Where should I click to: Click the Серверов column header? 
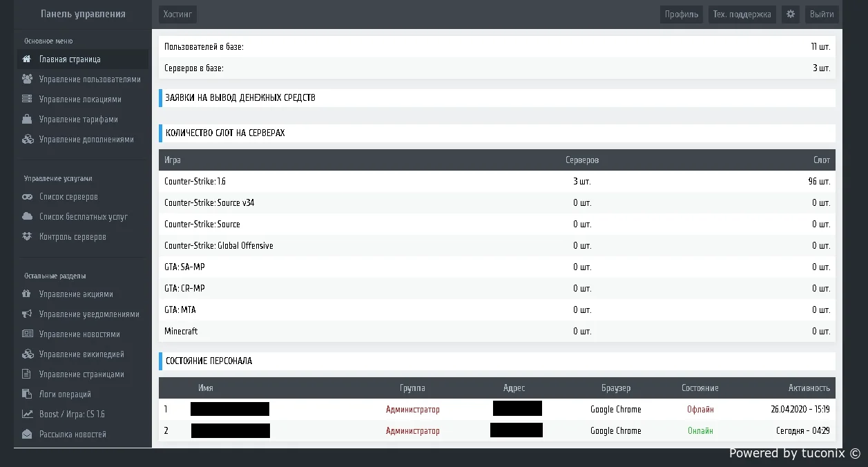pyautogui.click(x=582, y=160)
